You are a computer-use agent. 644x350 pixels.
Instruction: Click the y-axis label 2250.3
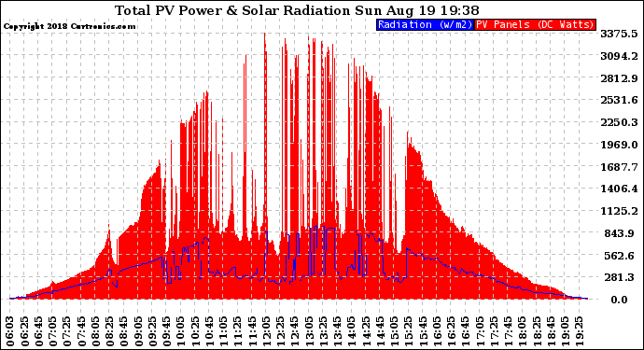pos(619,122)
